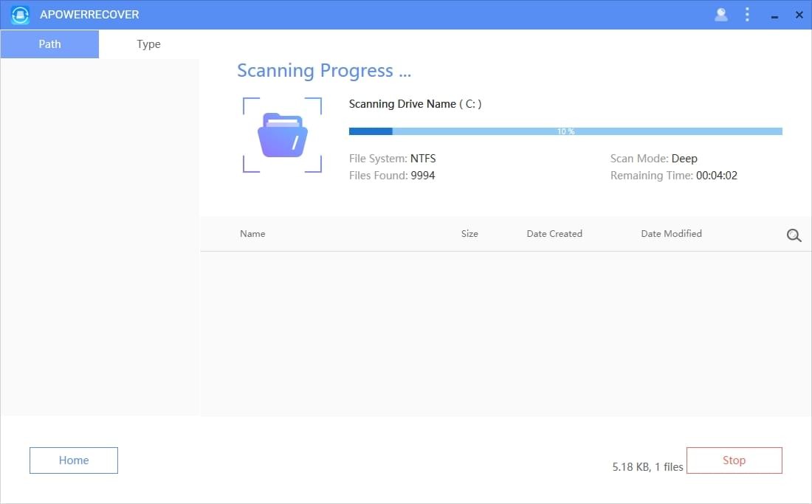This screenshot has height=504, width=812.
Task: Click the Scanning Drive Name ( C: ) label
Action: tap(415, 103)
